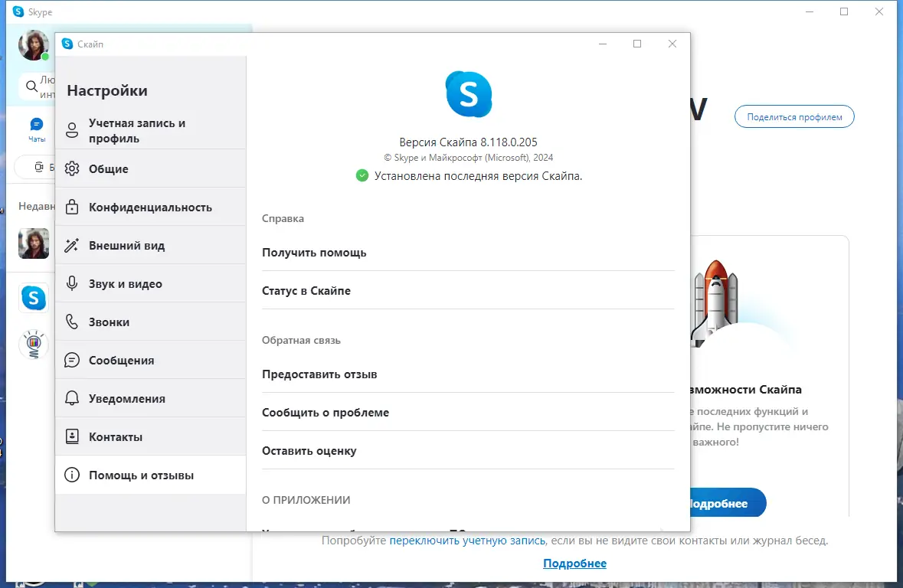Click the green up-to-date checkmark icon
Image resolution: width=903 pixels, height=588 pixels.
(x=362, y=175)
